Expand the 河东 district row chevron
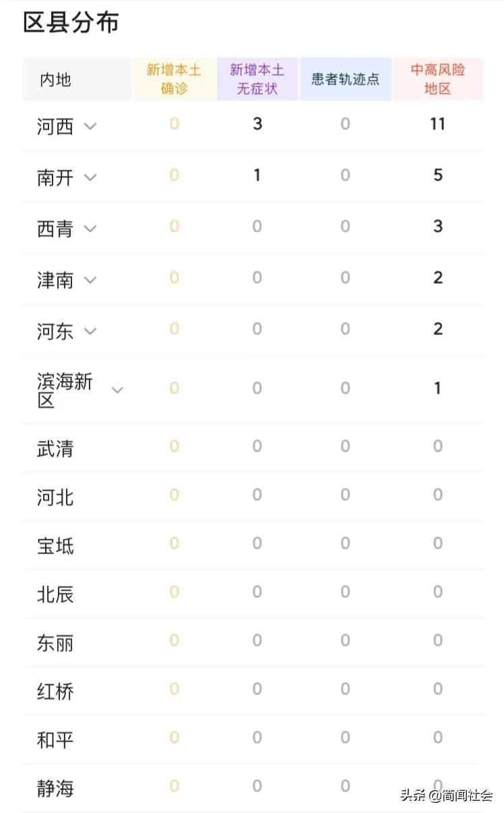504x813 pixels. (90, 331)
